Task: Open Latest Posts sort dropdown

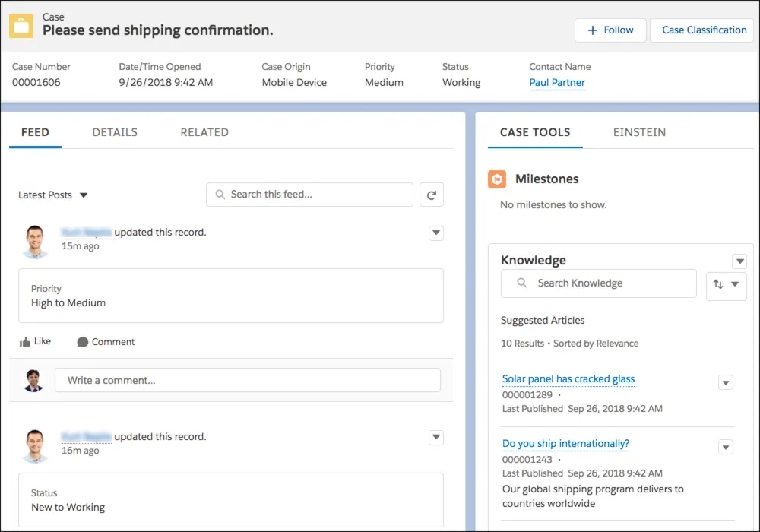Action: tap(53, 195)
